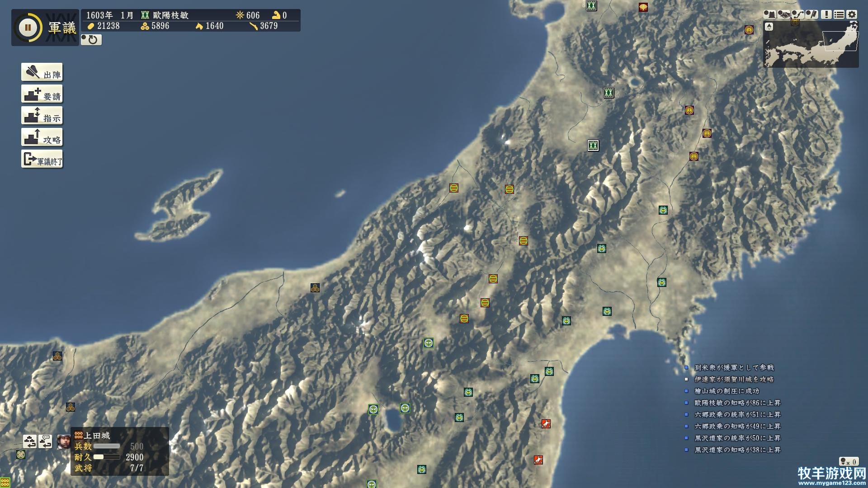Open log entry 歐陽枝敏の知略が86に上昇
This screenshot has height=488, width=868.
[738, 403]
